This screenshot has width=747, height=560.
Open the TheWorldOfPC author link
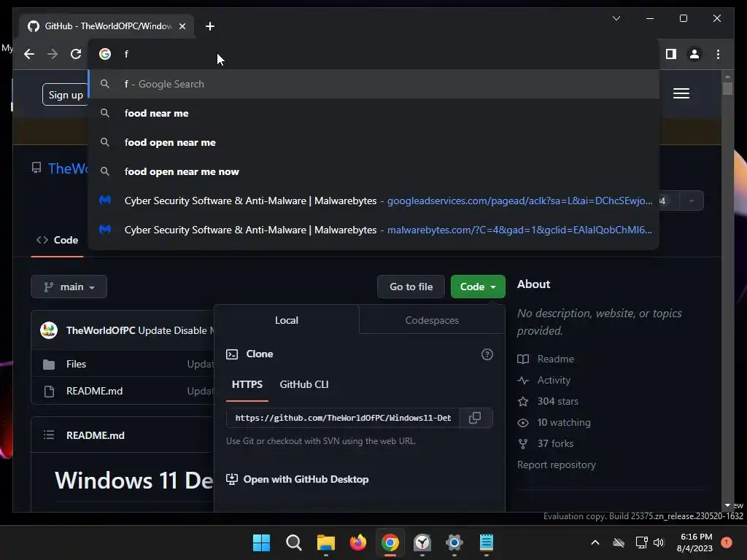(x=101, y=330)
